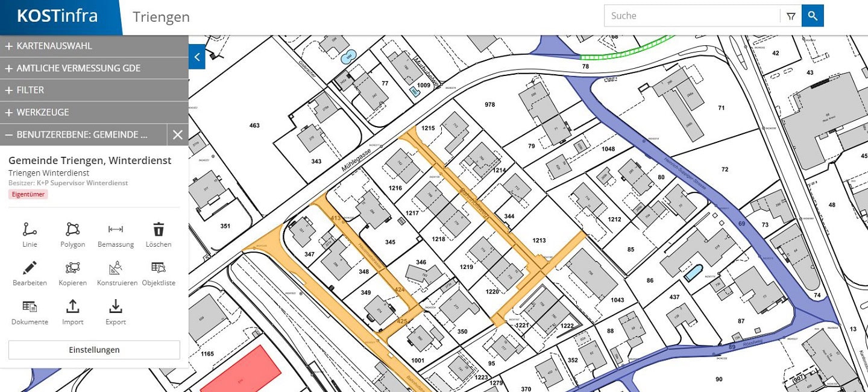868x392 pixels.
Task: Click the Kopieren tool icon
Action: coord(72,268)
